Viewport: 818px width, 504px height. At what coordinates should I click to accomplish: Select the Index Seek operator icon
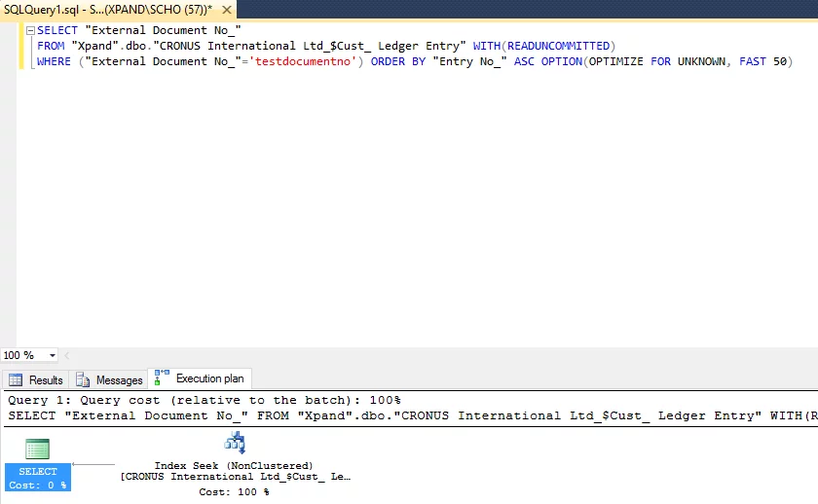234,443
